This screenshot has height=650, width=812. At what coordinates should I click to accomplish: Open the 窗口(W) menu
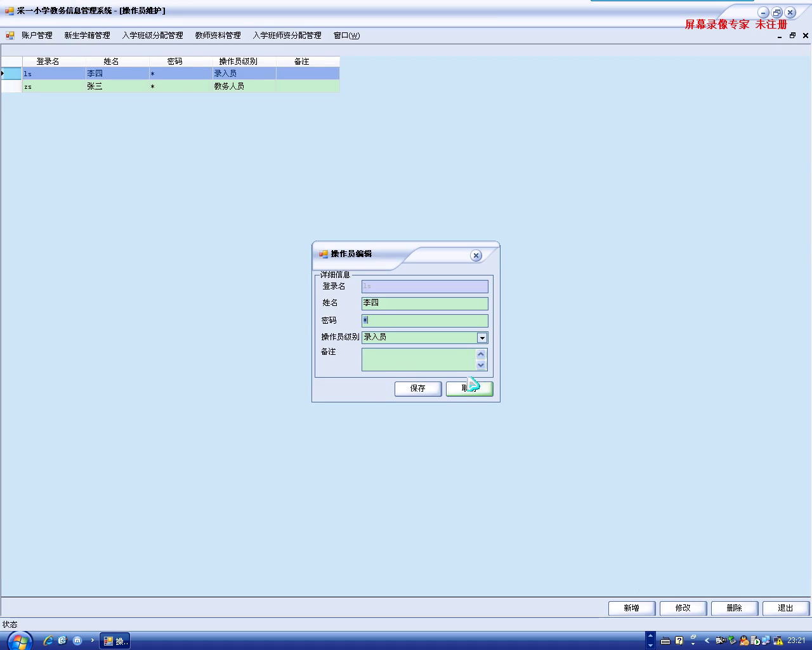[x=346, y=36]
